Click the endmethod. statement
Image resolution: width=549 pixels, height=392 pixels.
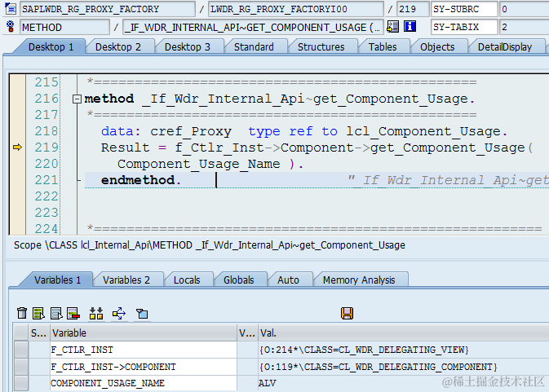[141, 180]
